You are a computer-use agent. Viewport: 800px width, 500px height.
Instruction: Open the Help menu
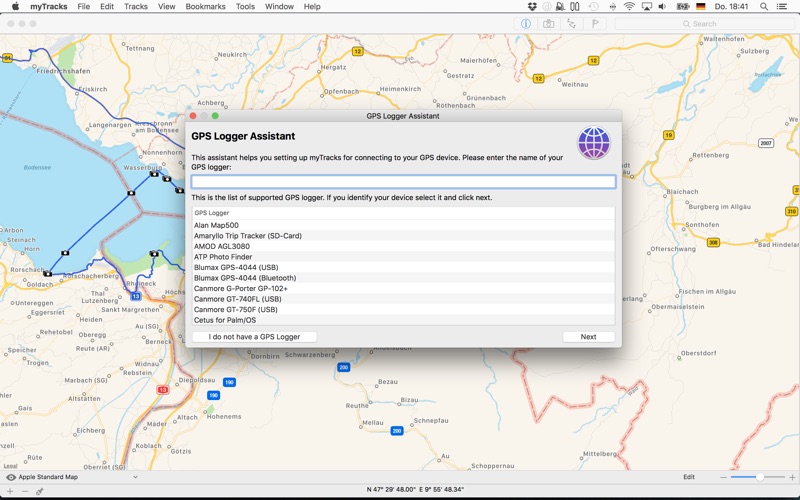point(312,7)
